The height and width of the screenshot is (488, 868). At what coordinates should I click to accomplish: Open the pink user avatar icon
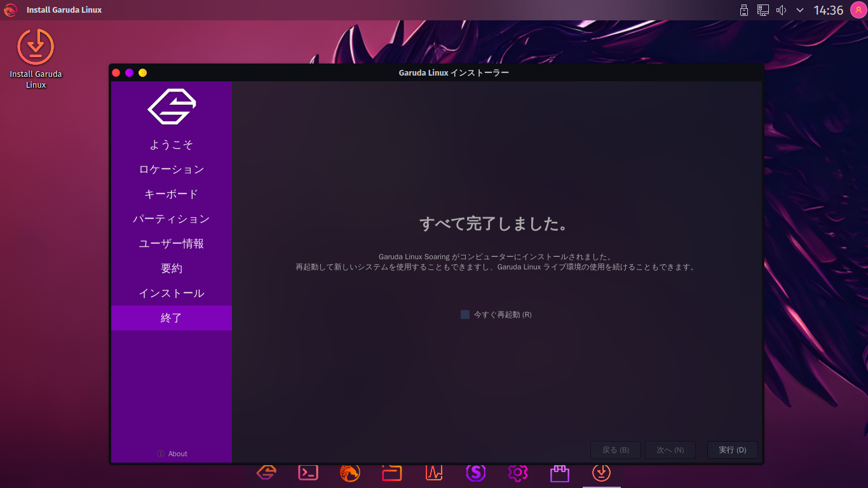pos(858,10)
